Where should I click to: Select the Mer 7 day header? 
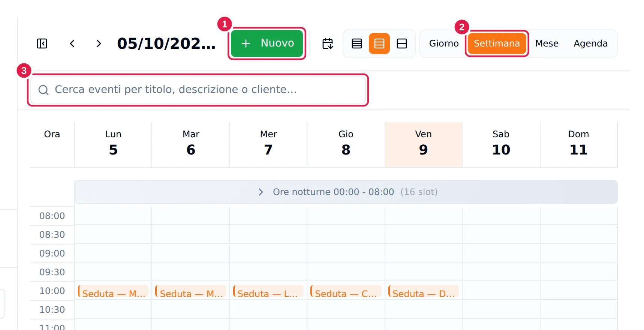point(268,145)
